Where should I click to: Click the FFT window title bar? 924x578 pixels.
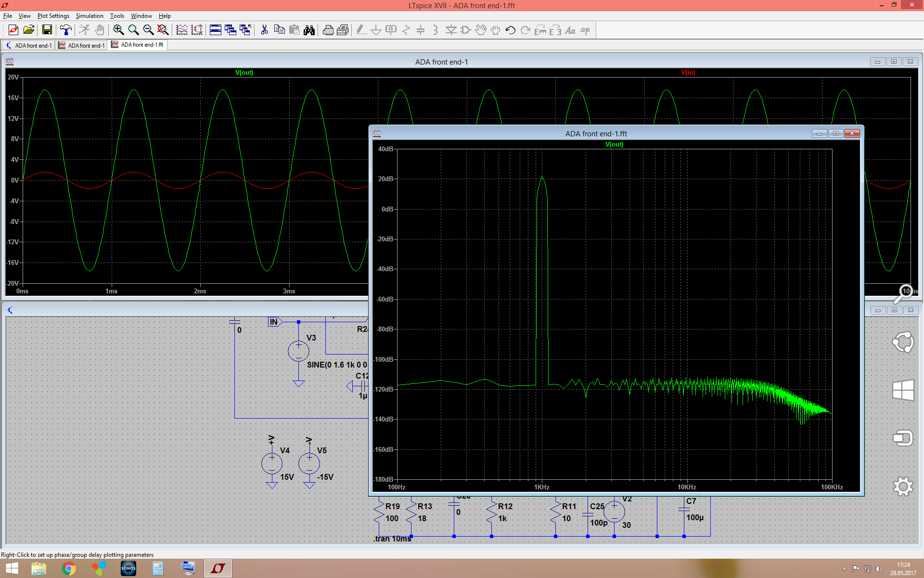(x=596, y=133)
